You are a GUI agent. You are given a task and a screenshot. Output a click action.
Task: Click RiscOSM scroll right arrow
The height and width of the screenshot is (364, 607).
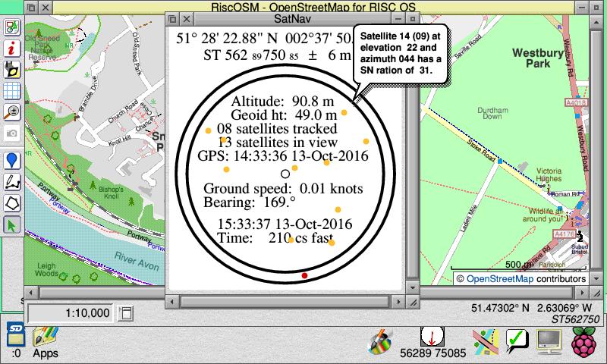pyautogui.click(x=582, y=293)
